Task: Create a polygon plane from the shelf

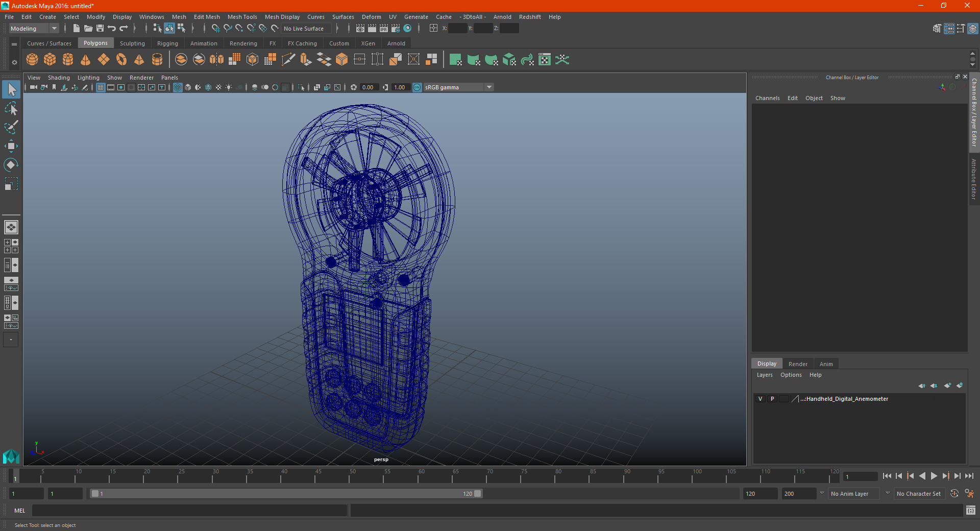Action: coord(104,60)
